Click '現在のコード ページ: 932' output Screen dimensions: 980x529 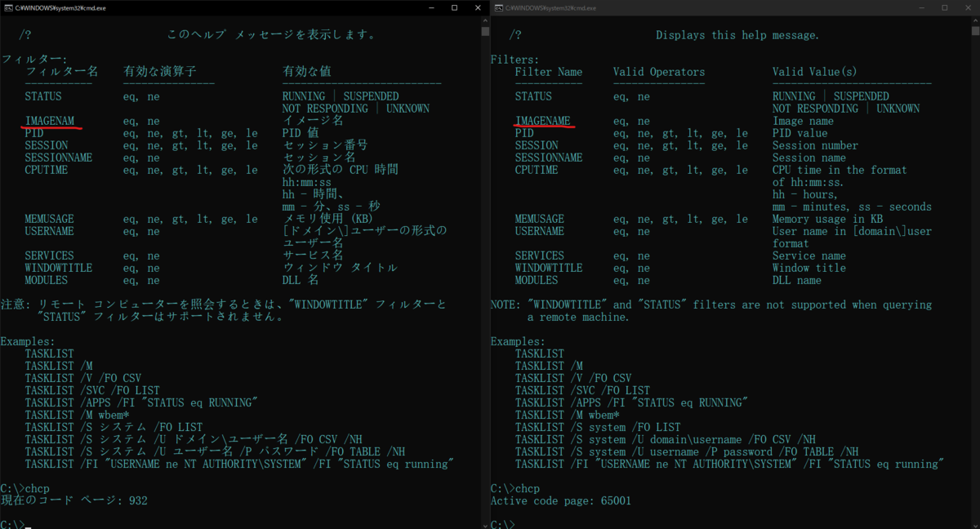click(x=74, y=500)
